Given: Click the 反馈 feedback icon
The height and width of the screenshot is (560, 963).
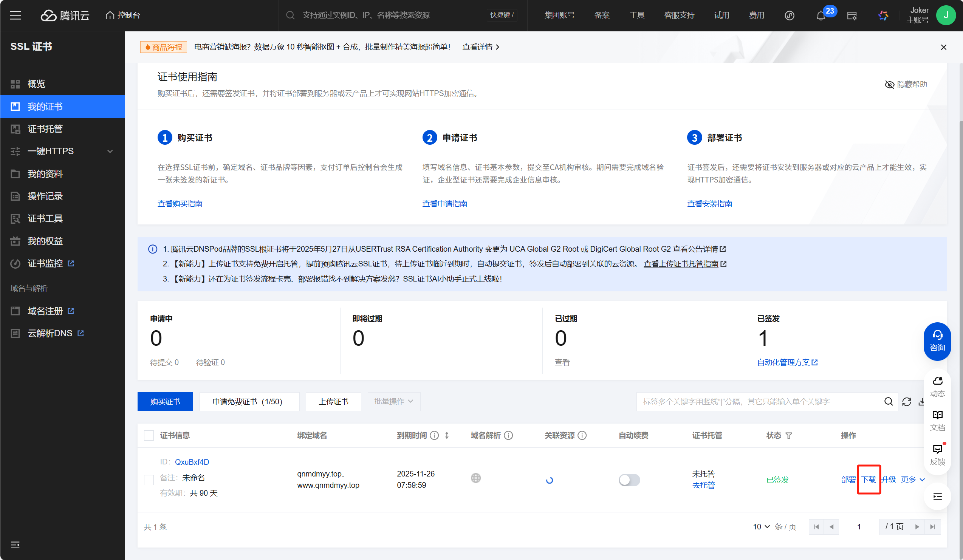Looking at the screenshot, I should [x=937, y=455].
